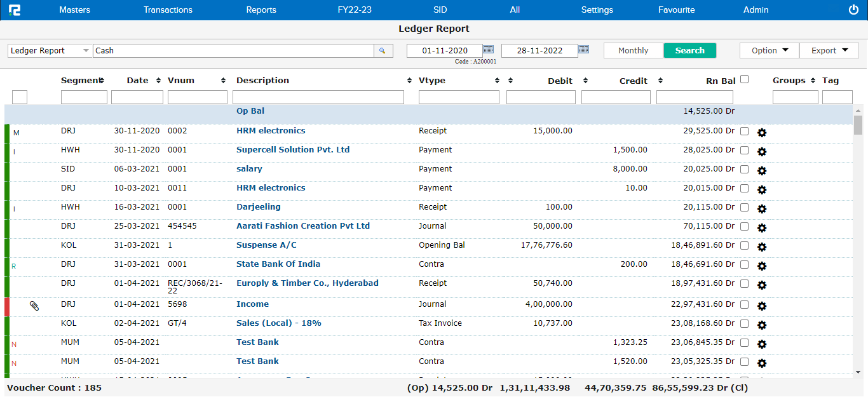Check the select-all box beside Rn Bal header
Screen dimensions: 868x397
tap(744, 79)
